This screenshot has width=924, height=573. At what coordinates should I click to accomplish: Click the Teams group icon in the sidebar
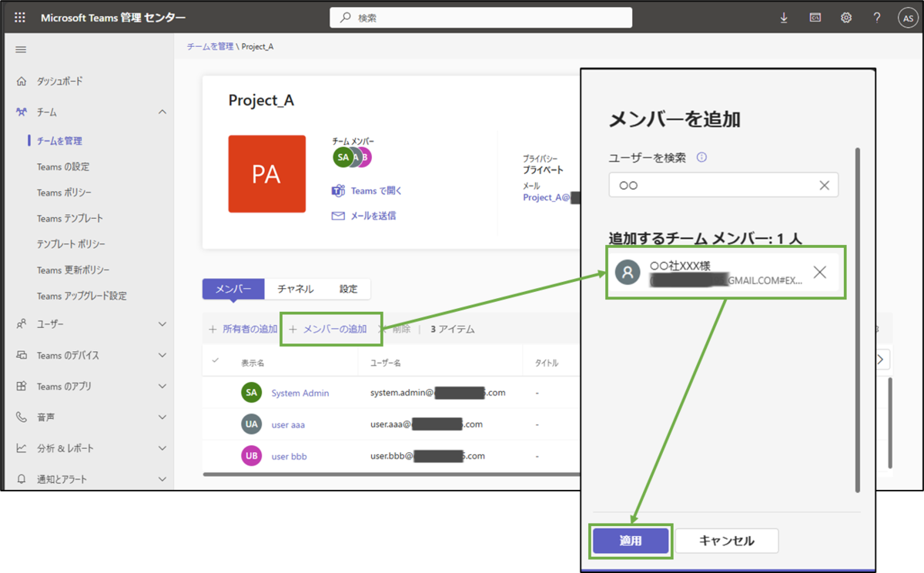click(x=22, y=112)
